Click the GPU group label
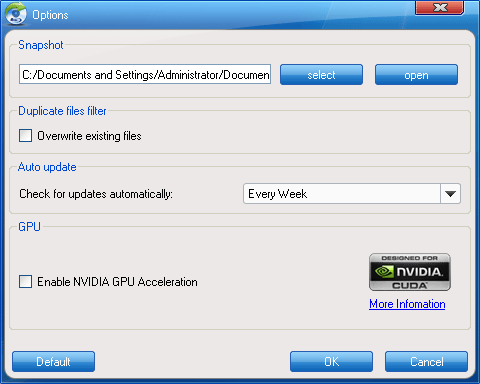Screen dimensions: 480x384 (x=29, y=227)
